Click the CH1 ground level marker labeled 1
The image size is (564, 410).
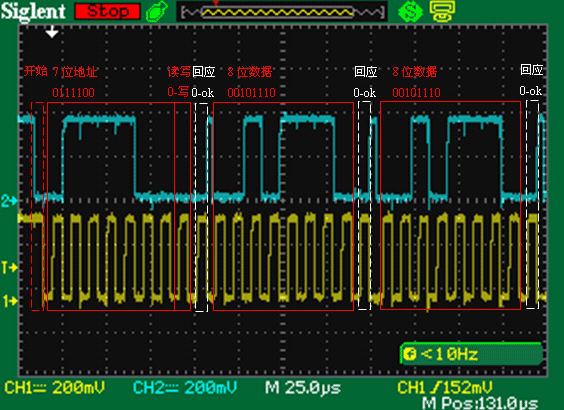click(x=9, y=300)
